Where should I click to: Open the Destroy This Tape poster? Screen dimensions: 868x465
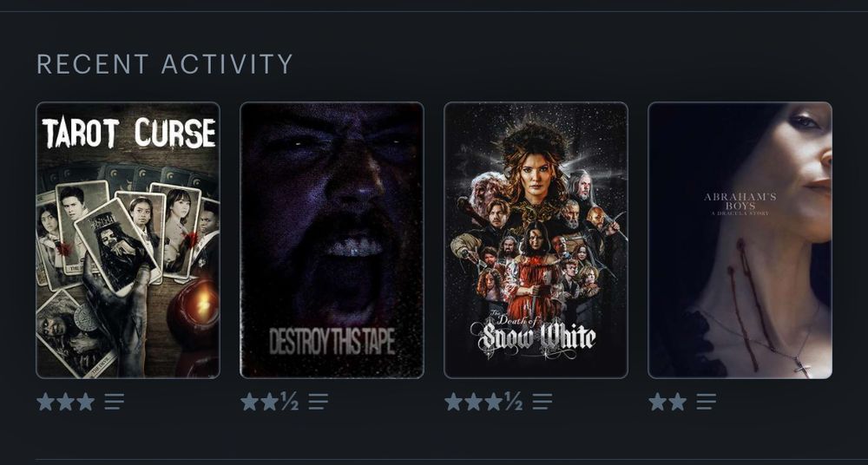[332, 240]
